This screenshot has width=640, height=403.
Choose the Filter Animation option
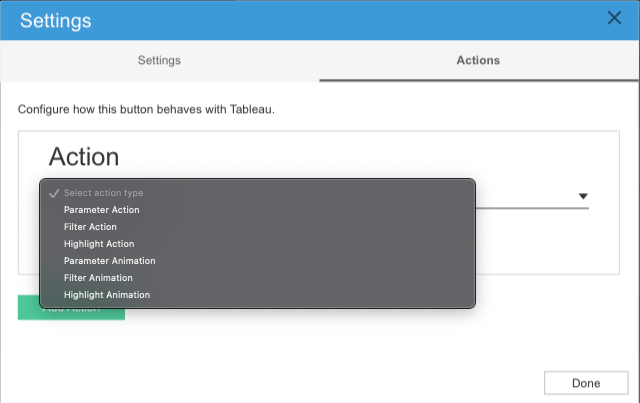[98, 278]
